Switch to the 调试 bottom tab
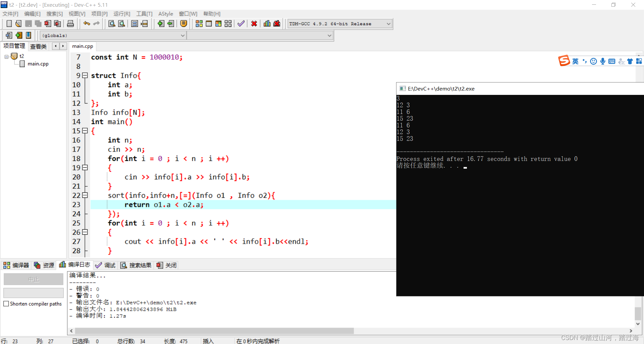The width and height of the screenshot is (644, 344). 105,265
